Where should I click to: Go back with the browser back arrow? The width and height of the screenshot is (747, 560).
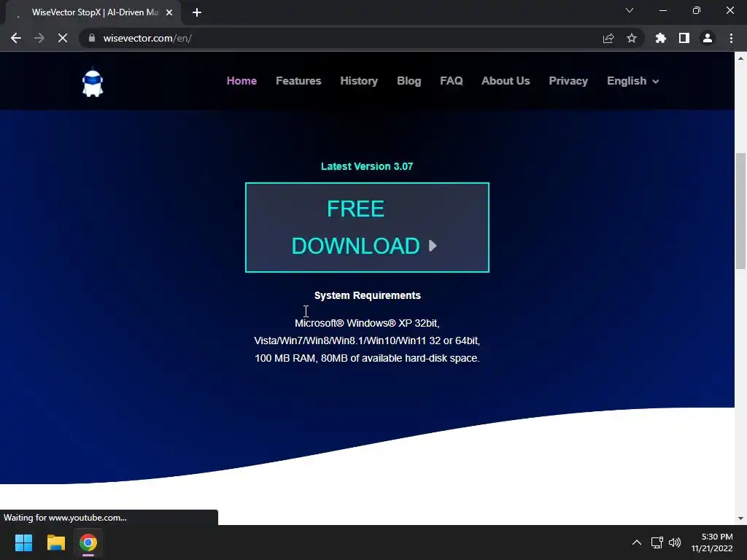pyautogui.click(x=16, y=38)
